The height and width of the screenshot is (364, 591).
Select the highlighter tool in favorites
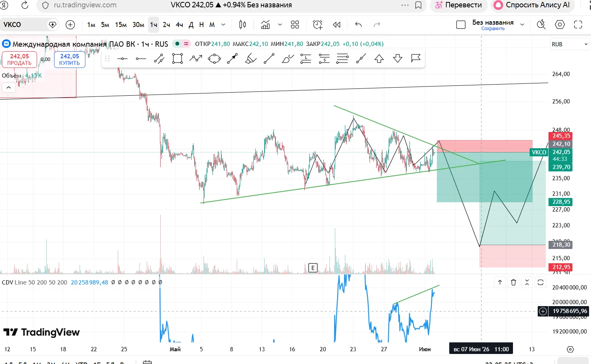(251, 59)
